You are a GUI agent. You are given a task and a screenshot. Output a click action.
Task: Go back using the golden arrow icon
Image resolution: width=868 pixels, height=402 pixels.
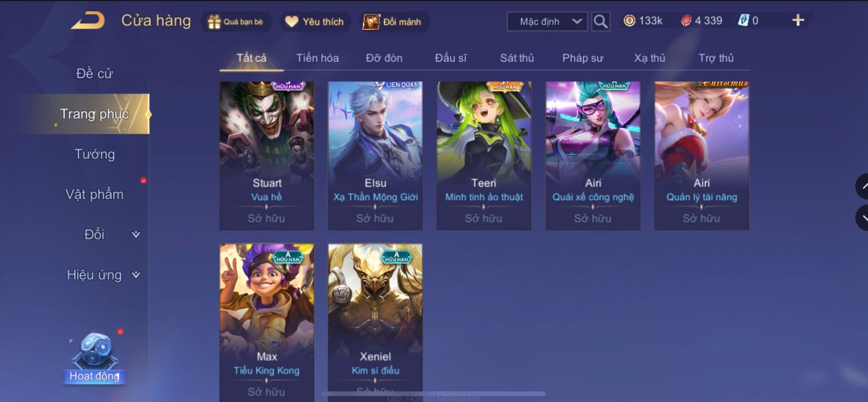point(88,21)
